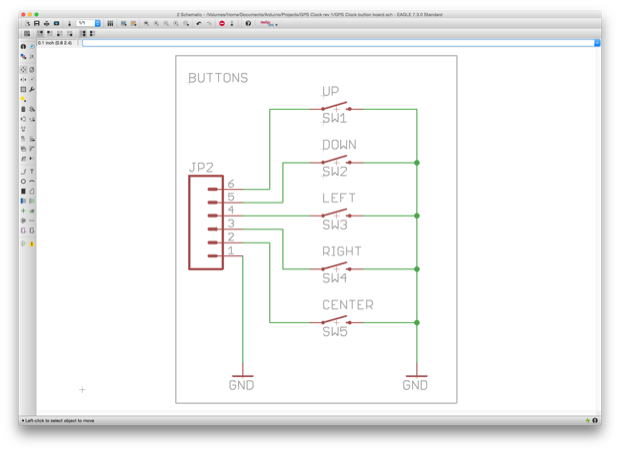620x452 pixels.
Task: Select the Change wrench tool
Action: pos(32,89)
